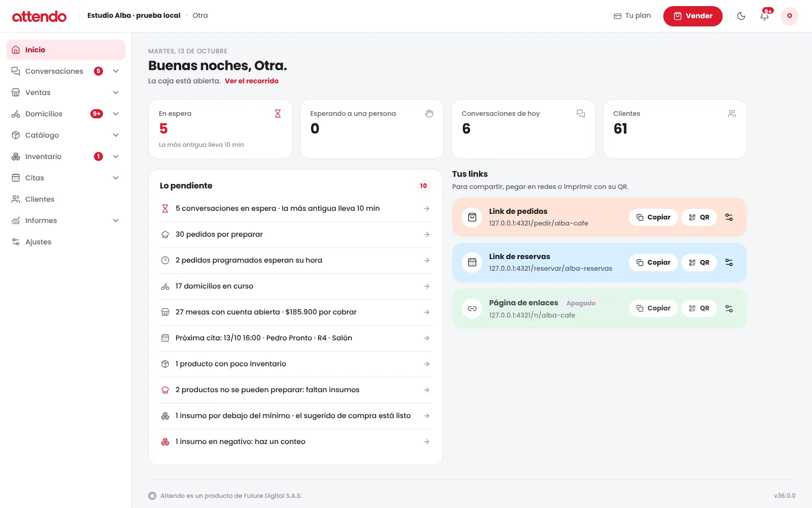Open Ajustes in sidebar

pos(65,242)
